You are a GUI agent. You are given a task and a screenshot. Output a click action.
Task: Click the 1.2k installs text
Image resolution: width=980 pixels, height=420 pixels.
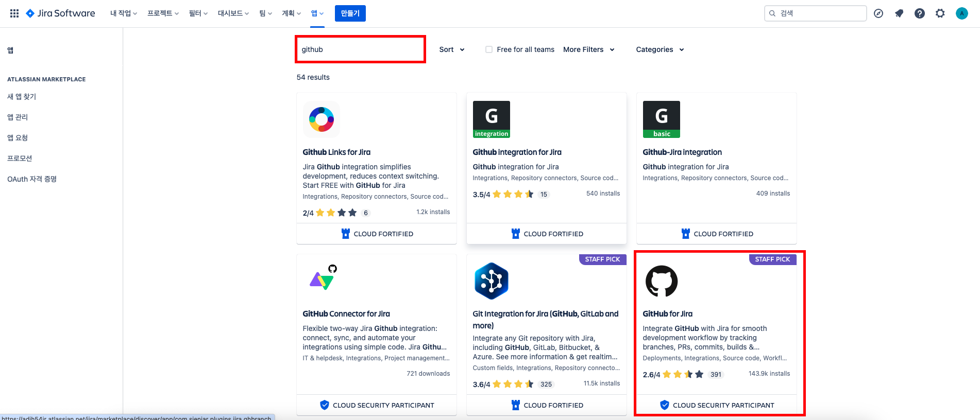pyautogui.click(x=433, y=212)
